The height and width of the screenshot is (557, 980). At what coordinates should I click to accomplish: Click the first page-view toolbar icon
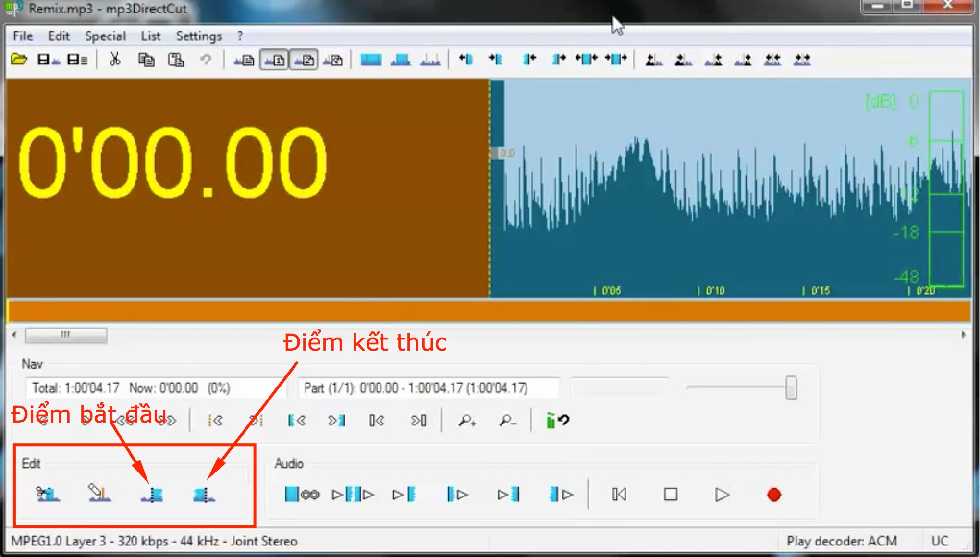click(x=244, y=60)
